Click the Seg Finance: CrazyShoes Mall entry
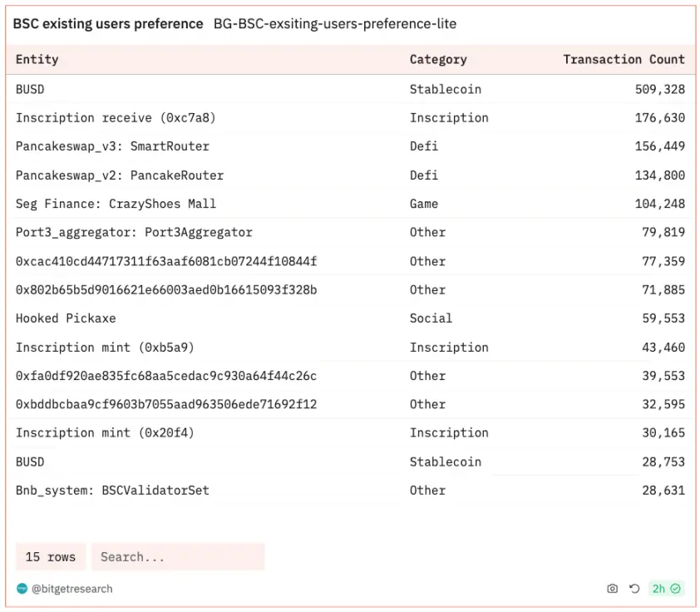Screen dimensions: 700x612 pos(116,204)
